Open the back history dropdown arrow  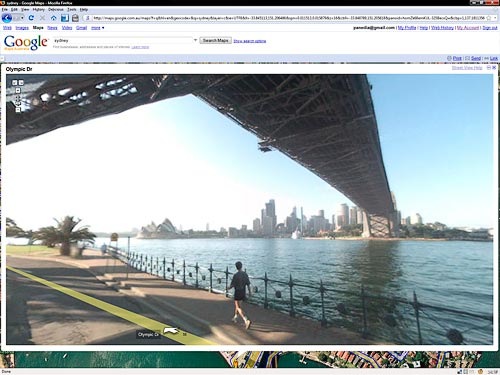pyautogui.click(x=22, y=18)
